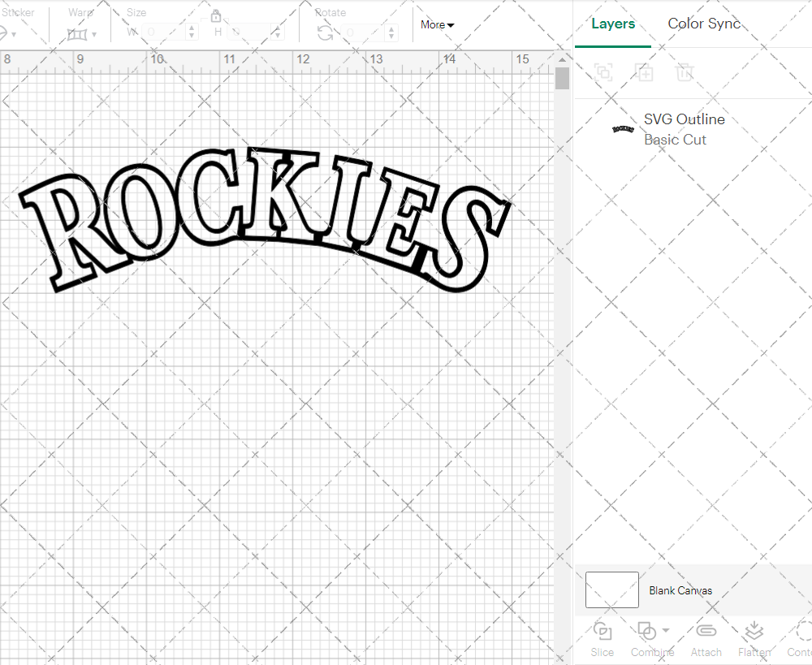The width and height of the screenshot is (812, 665).
Task: Increase height using the stepper arrows
Action: point(278,28)
